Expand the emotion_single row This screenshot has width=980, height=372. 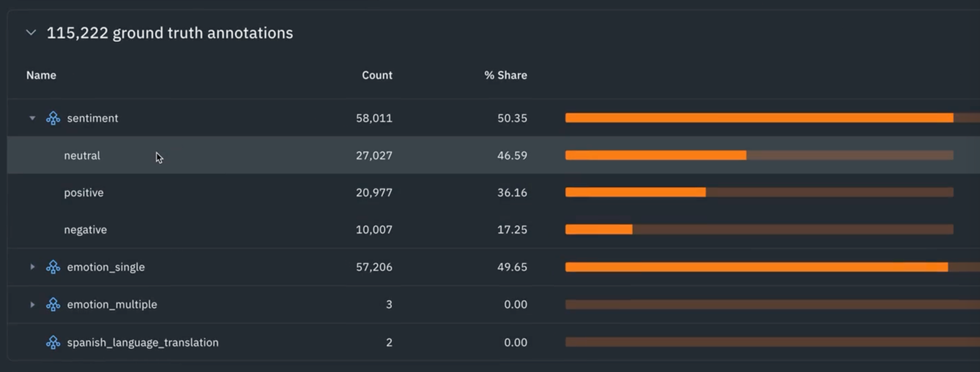(32, 267)
